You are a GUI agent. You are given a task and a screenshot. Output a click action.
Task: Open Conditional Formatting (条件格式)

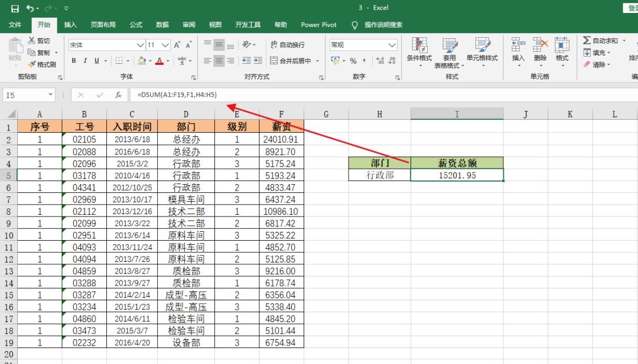[419, 52]
